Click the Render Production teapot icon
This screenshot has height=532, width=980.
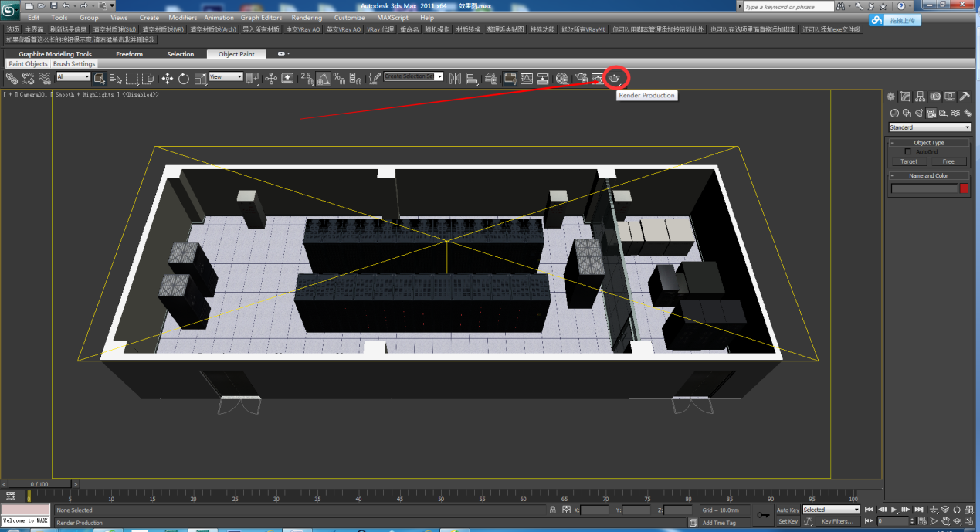[615, 78]
